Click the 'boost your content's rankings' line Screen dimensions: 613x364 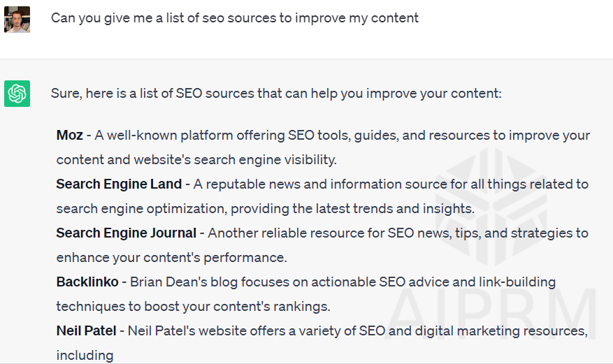point(193,306)
